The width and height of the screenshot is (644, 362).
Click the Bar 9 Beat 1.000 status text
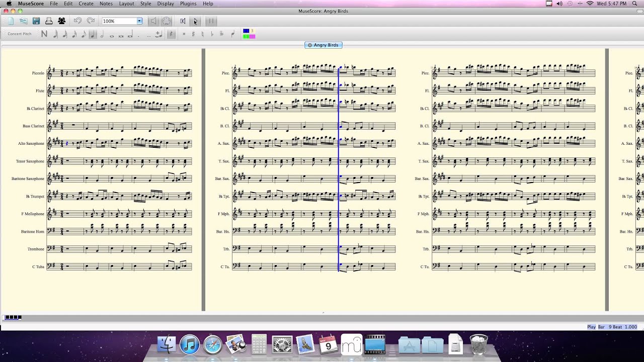[617, 327]
